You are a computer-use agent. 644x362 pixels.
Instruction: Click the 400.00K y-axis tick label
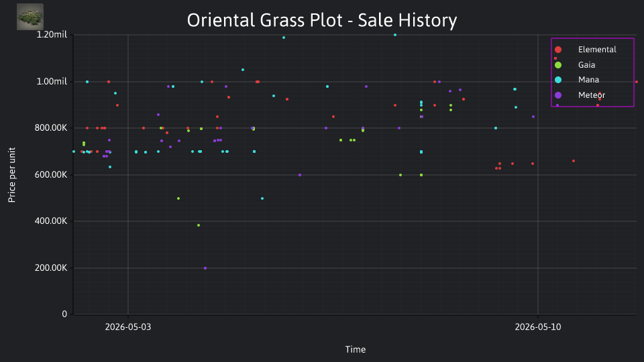click(x=51, y=221)
